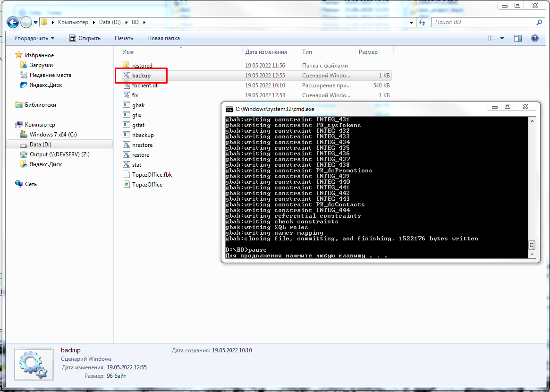Click Печать in the toolbar
Image resolution: width=550 pixels, height=392 pixels.
click(124, 38)
